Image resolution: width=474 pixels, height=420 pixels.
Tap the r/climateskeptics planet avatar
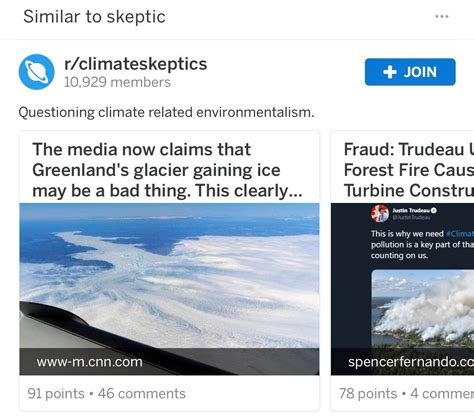[37, 72]
